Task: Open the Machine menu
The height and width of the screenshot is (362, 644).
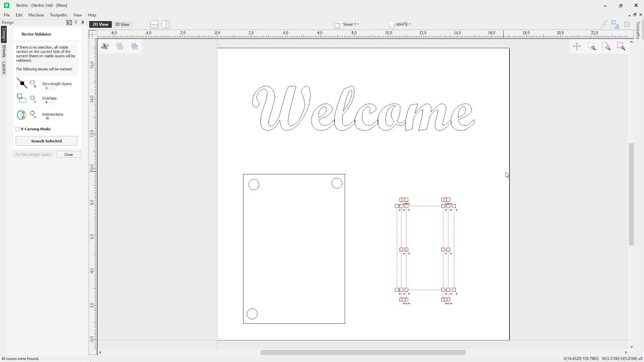Action: click(x=36, y=15)
